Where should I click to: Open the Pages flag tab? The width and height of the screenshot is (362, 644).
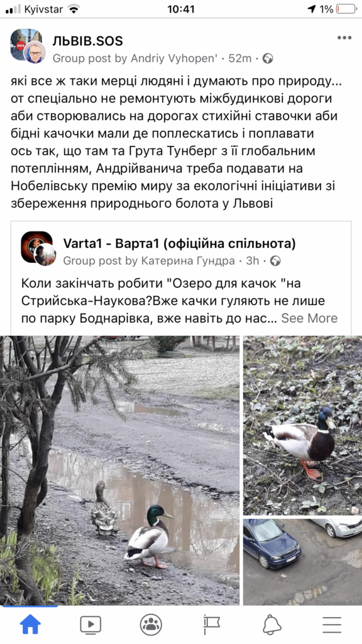tap(211, 625)
